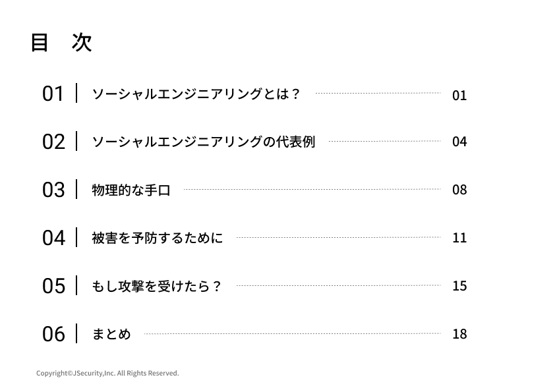Click page number 15
Viewport: 555px width, 392px height.
click(459, 286)
